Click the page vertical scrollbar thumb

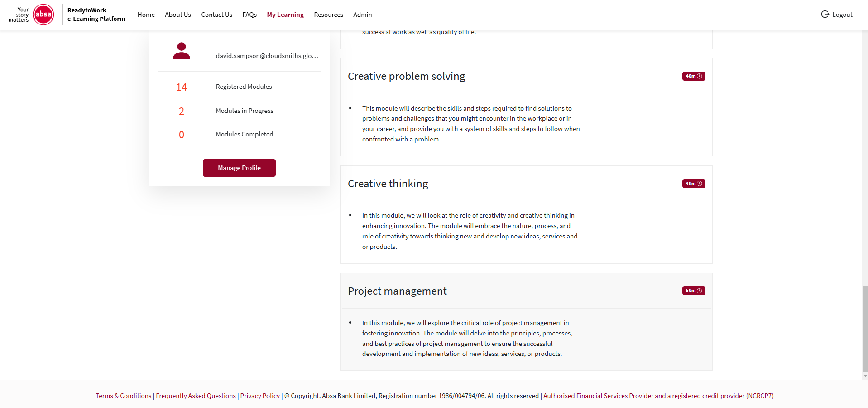click(x=865, y=329)
